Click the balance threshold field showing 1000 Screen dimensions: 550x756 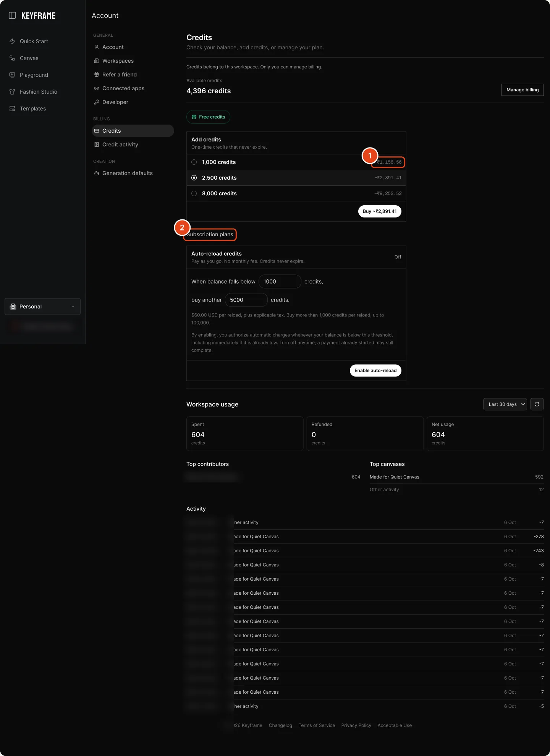280,282
